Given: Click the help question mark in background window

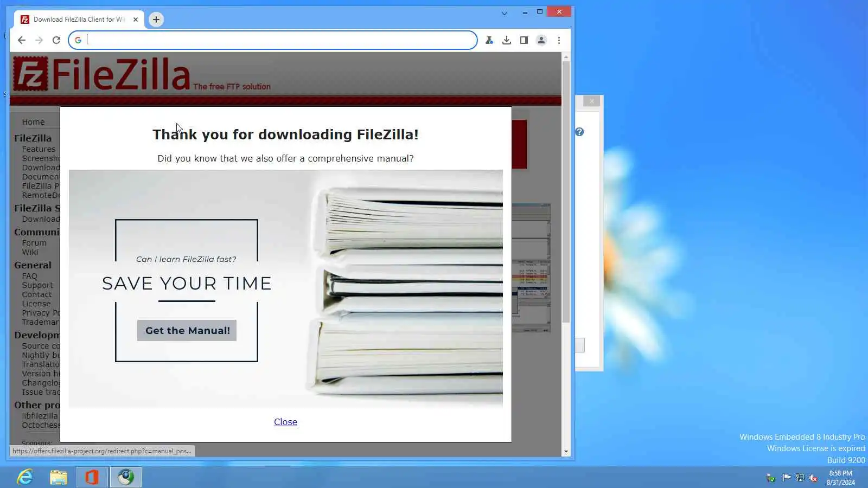Looking at the screenshot, I should pos(579,132).
